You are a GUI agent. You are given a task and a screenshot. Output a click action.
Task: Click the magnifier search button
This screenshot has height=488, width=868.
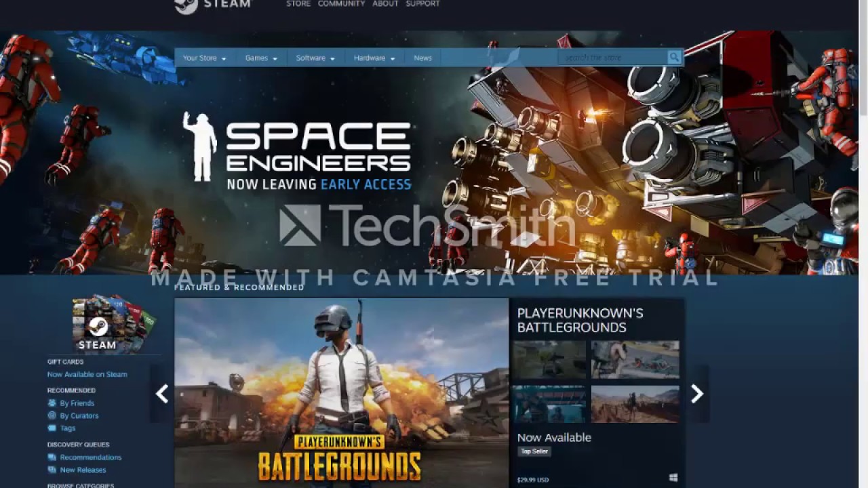[x=674, y=58]
